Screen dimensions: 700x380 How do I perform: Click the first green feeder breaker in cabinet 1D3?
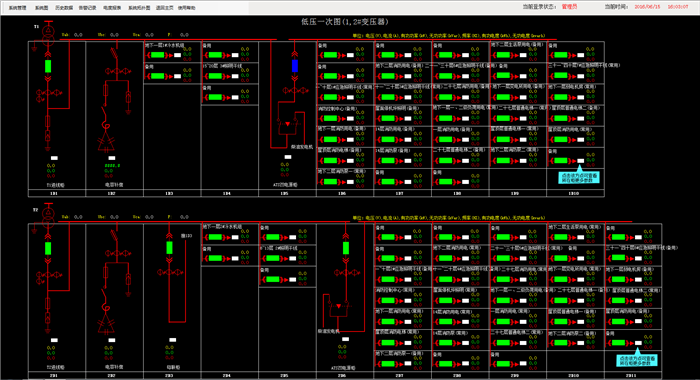158,55
